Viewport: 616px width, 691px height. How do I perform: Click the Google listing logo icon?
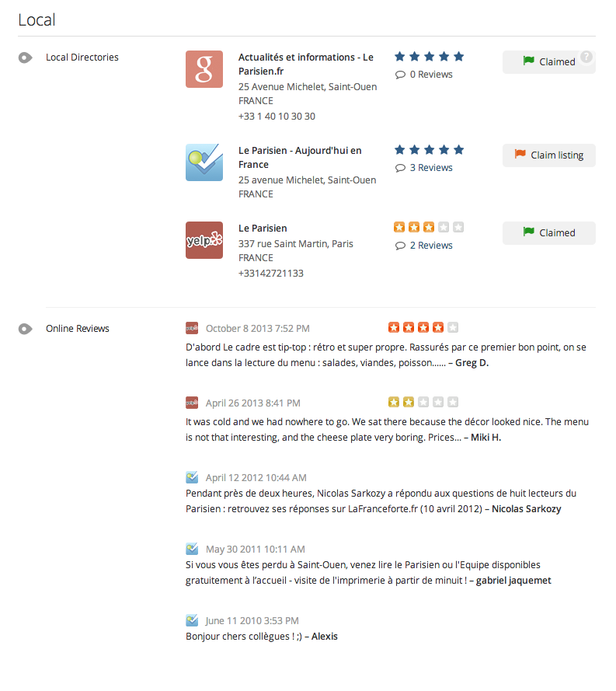tap(204, 69)
